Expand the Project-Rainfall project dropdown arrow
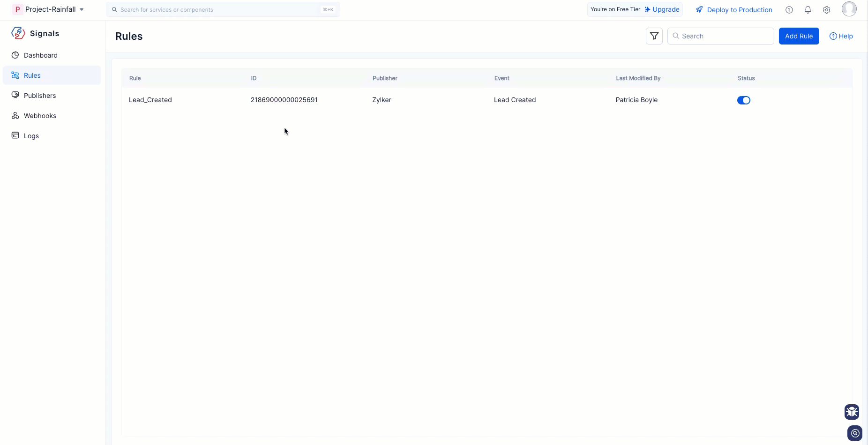 (82, 9)
